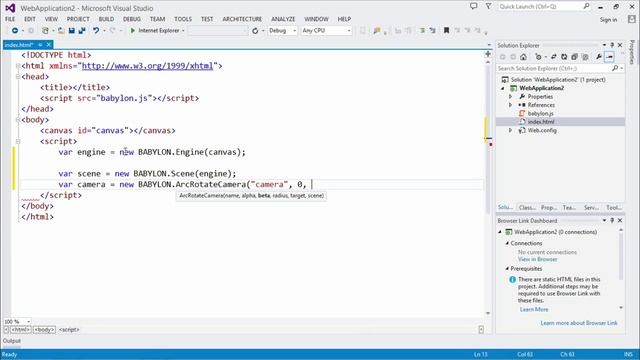Click the <html> breadcrumb in the editor
This screenshot has width=640, height=360.
(20, 329)
